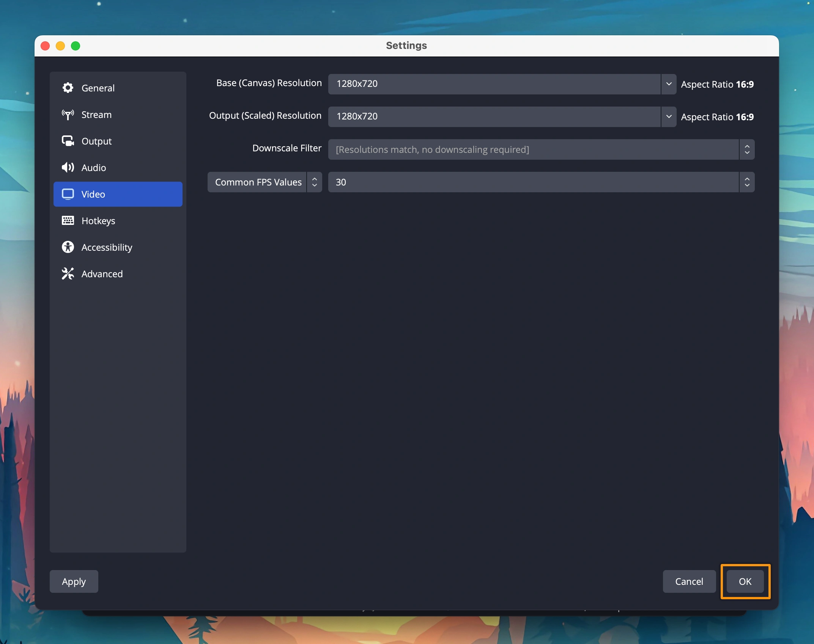This screenshot has width=814, height=644.
Task: Switch to the Stream settings tab
Action: [x=96, y=115]
